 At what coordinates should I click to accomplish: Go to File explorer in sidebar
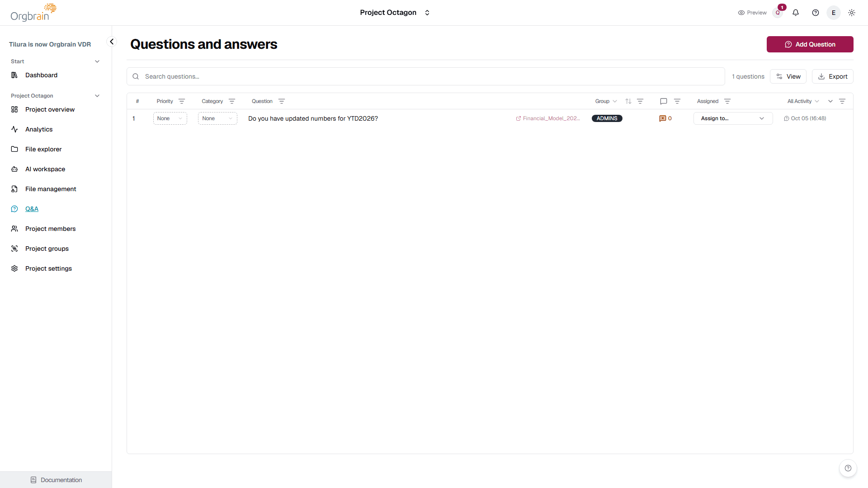[43, 149]
